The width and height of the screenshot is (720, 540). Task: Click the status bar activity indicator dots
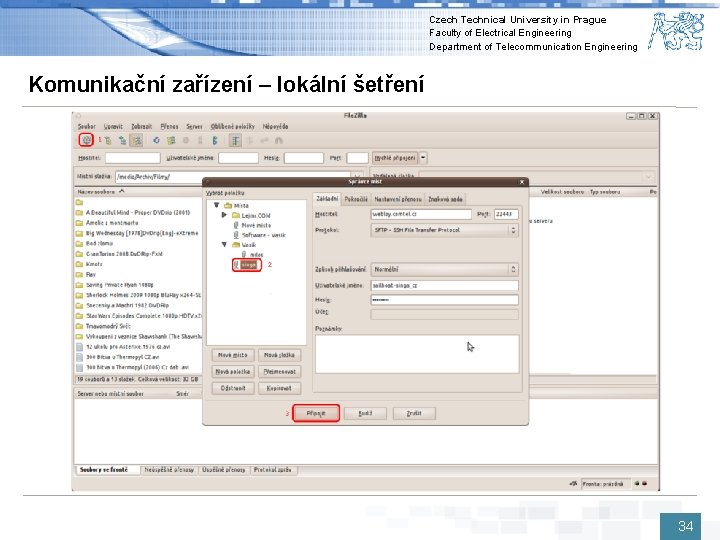pos(641,484)
